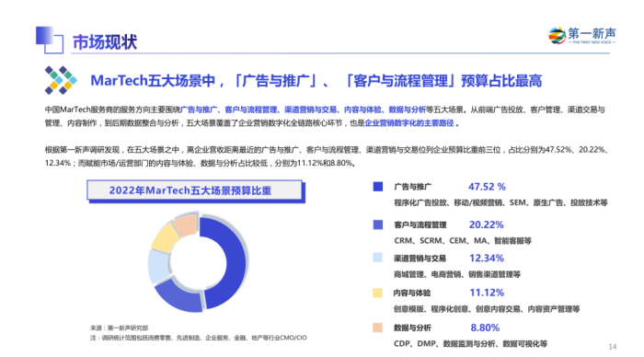Click the light blue legend swatch for 渠道营销与交易
The width and height of the screenshot is (644, 357).
[x=378, y=258]
